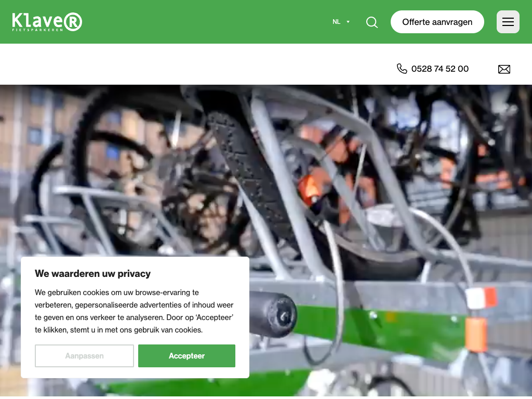
Task: Open the search magnifier icon
Action: point(372,22)
